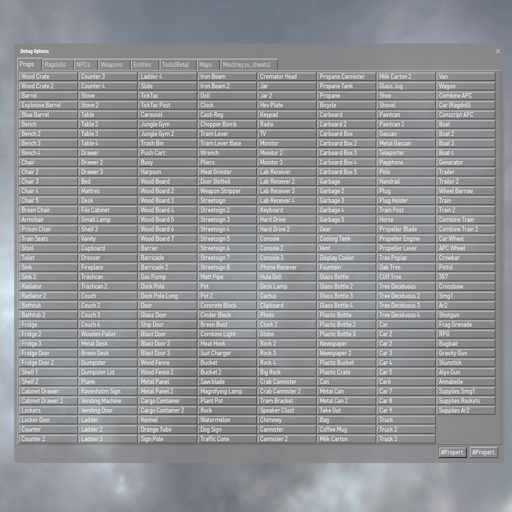The width and height of the screenshot is (512, 512).
Task: Click the Locker Door button
Action: 48,420
